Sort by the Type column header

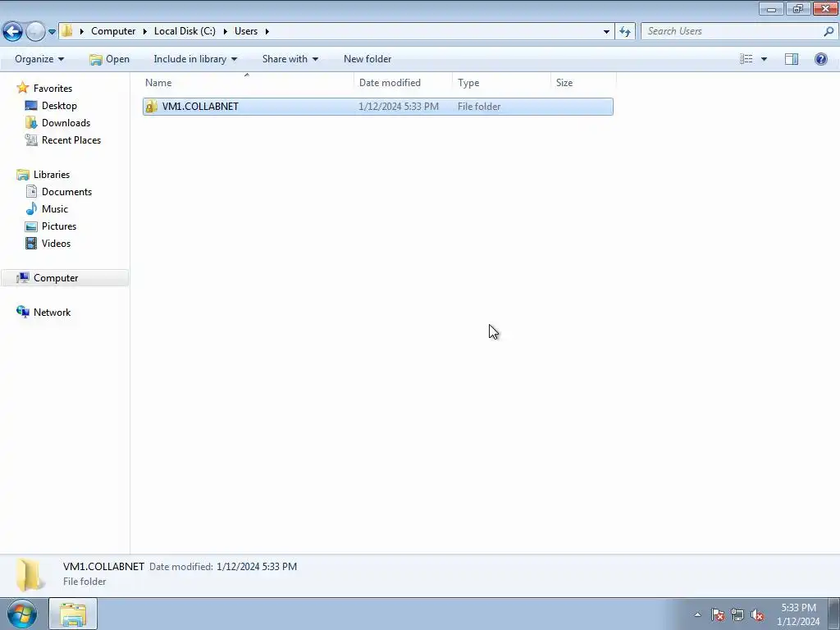[x=501, y=83]
